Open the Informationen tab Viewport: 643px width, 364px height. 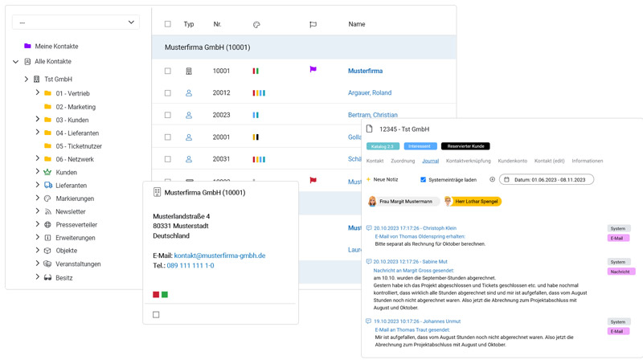(x=588, y=161)
